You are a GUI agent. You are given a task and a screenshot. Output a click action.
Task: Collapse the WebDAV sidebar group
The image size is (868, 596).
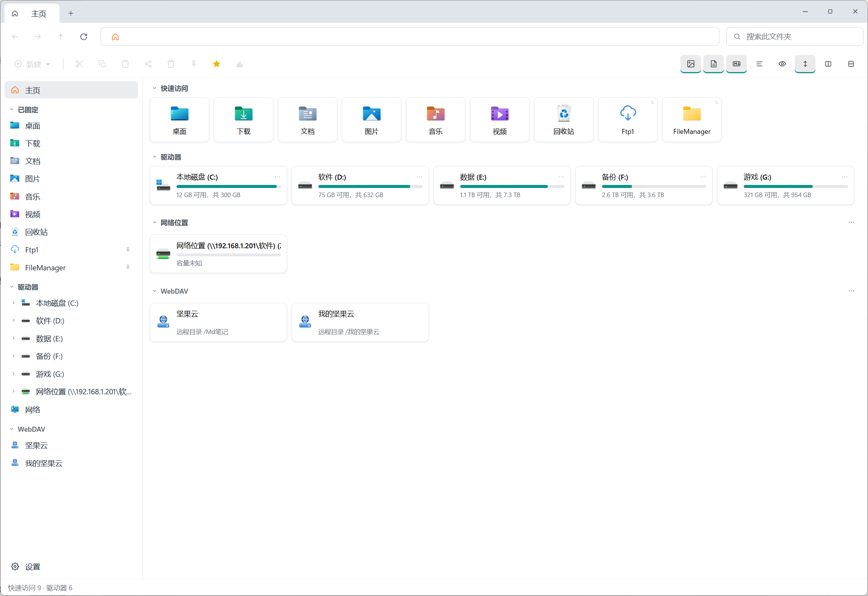11,429
